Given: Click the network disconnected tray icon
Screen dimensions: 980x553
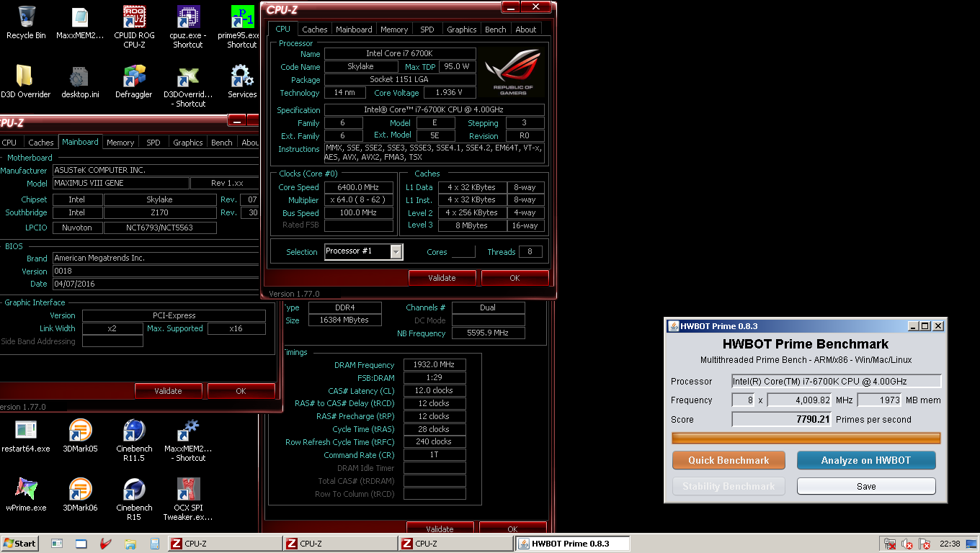Looking at the screenshot, I should [891, 544].
